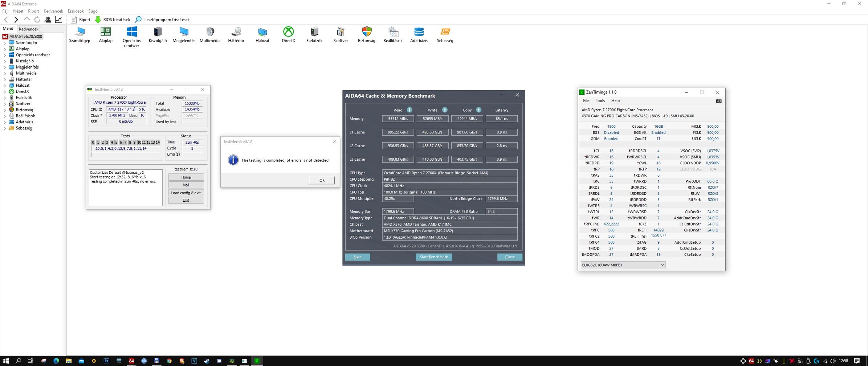This screenshot has width=868, height=366.
Task: Click Start Benchmark button
Action: pyautogui.click(x=433, y=257)
